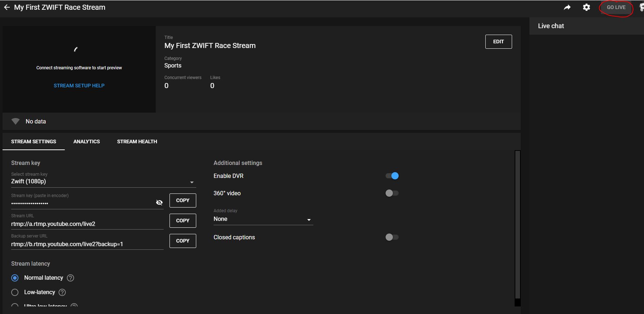The image size is (644, 314).
Task: Disable the Enable DVR switch
Action: point(392,176)
